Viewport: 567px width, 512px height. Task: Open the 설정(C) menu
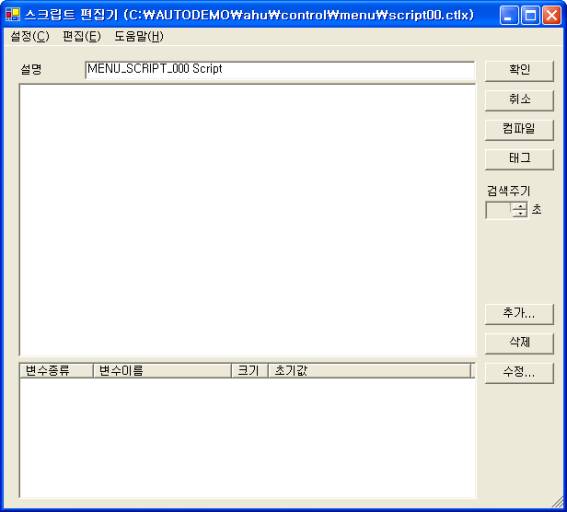pos(30,36)
